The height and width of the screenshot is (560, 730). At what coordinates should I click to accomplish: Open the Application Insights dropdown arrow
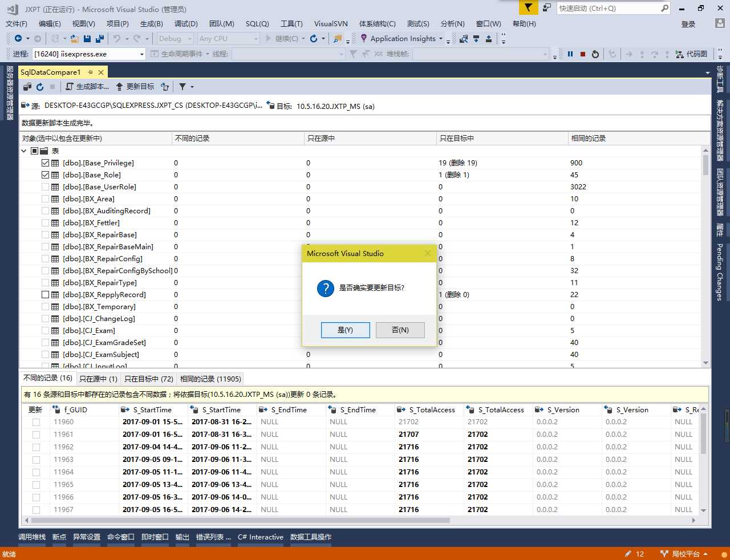click(441, 39)
